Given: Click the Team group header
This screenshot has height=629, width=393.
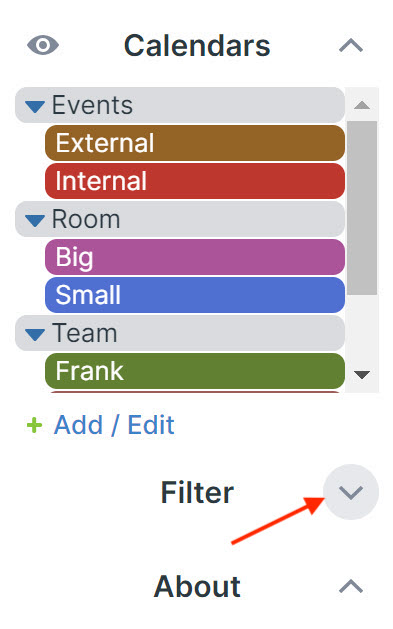Looking at the screenshot, I should (x=180, y=333).
